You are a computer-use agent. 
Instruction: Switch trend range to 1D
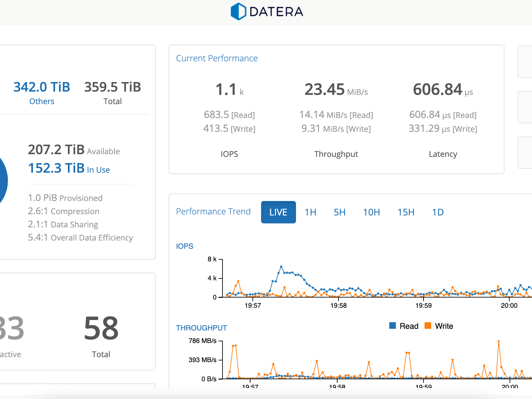point(438,212)
